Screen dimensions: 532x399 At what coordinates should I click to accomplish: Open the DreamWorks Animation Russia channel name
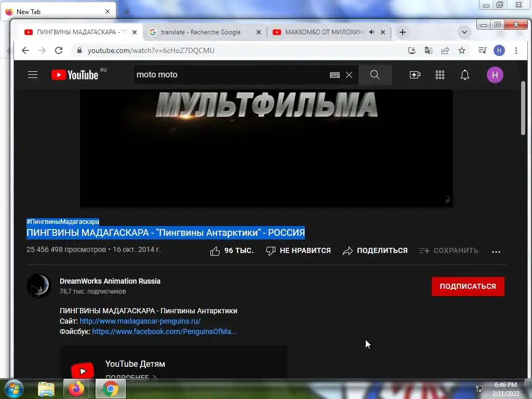[110, 281]
